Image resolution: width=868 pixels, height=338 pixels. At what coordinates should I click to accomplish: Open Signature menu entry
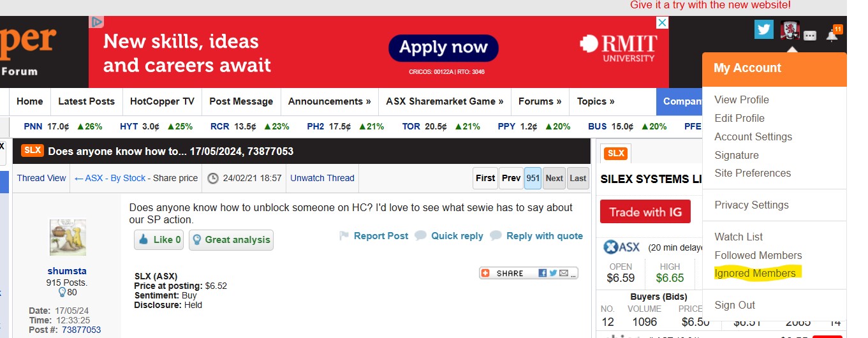[737, 155]
